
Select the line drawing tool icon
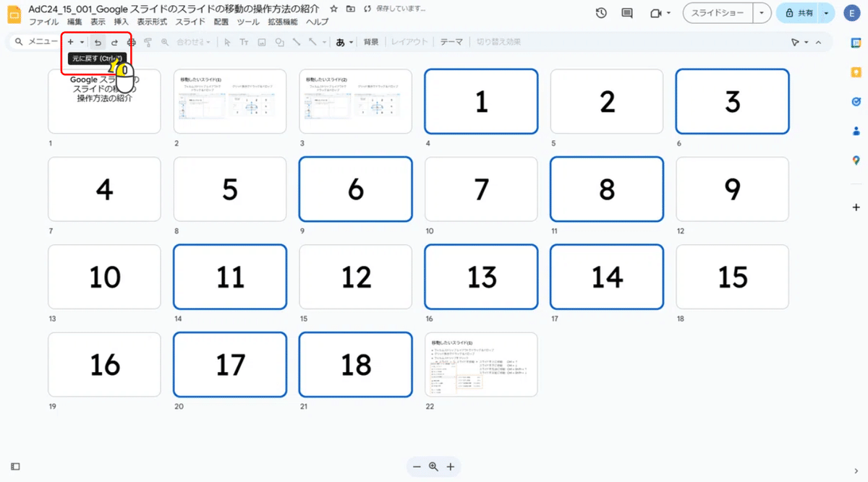pos(297,42)
